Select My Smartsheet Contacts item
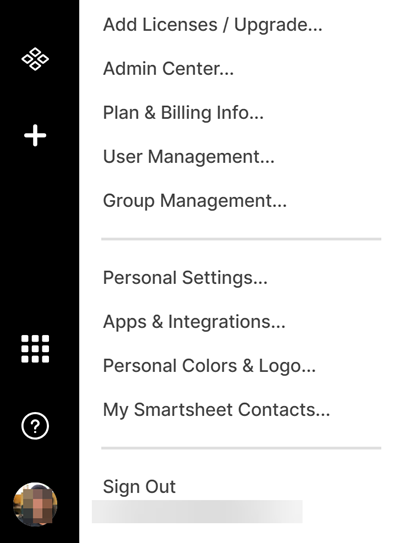The height and width of the screenshot is (543, 400). click(216, 410)
